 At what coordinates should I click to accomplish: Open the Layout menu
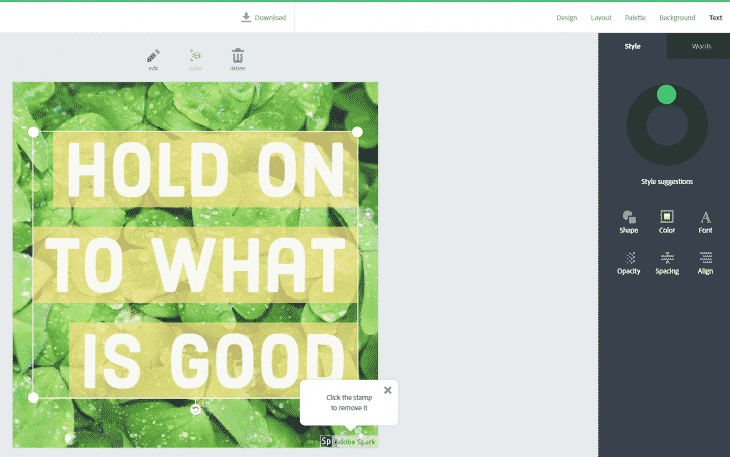pos(601,17)
